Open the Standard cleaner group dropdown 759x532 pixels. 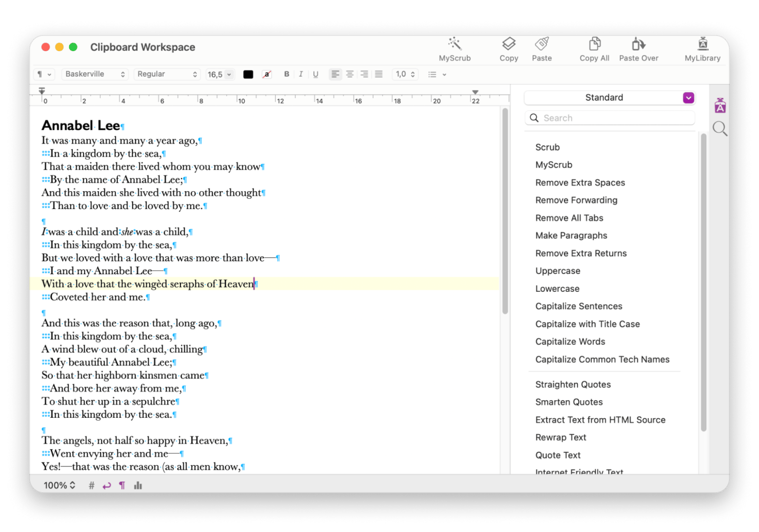tap(688, 97)
